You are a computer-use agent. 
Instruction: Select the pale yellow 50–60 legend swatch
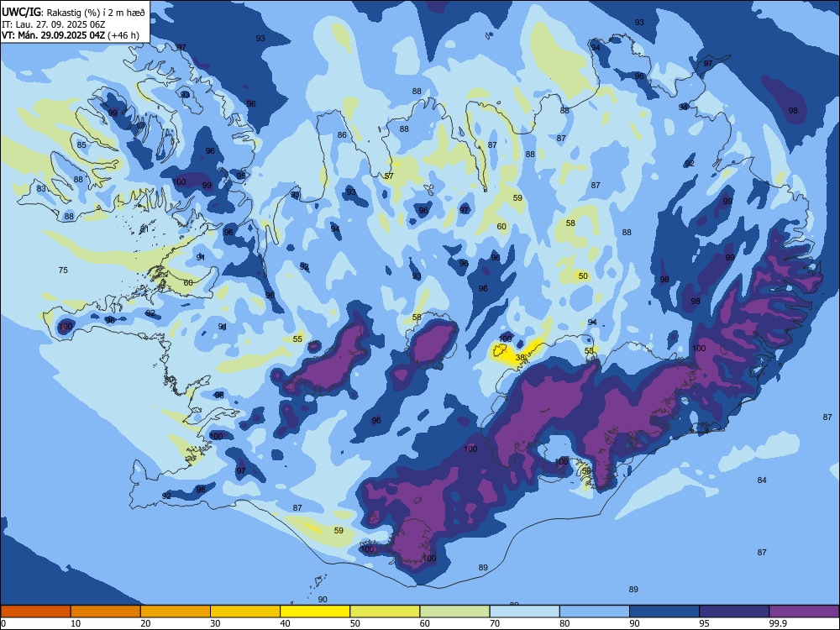[385, 612]
